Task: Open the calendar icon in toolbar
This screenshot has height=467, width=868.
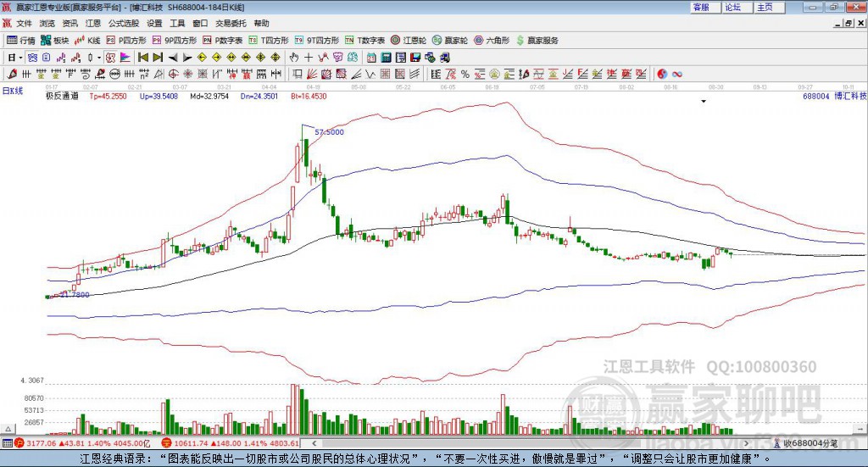Action: coord(371,58)
